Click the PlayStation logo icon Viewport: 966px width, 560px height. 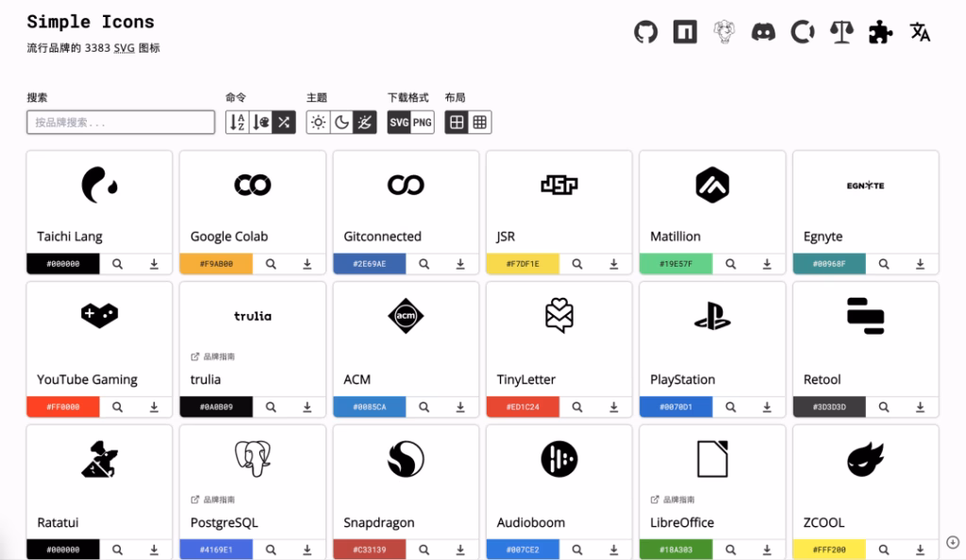pos(712,316)
